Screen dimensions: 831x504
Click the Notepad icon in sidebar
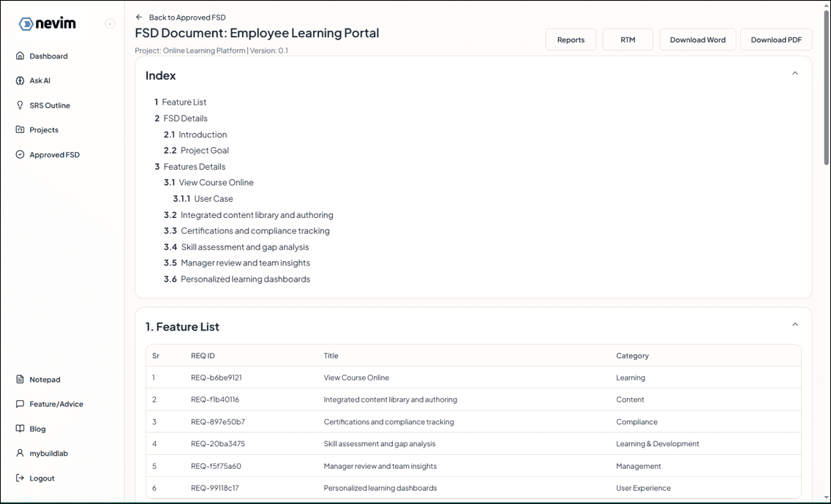(x=20, y=380)
